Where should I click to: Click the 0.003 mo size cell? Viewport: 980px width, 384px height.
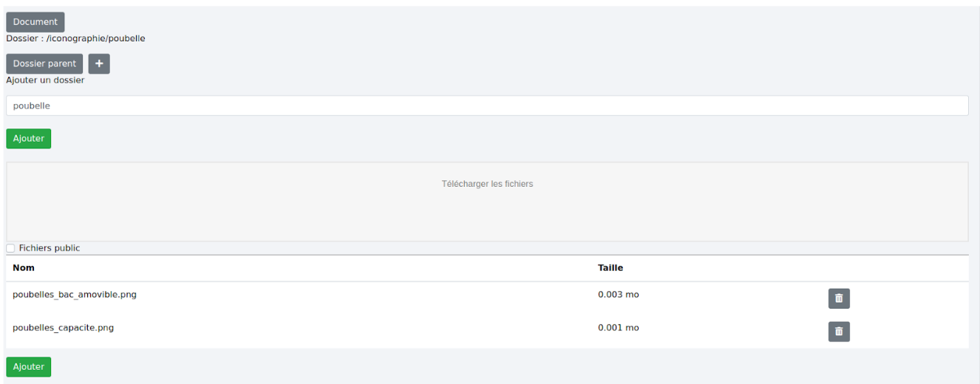[619, 295]
